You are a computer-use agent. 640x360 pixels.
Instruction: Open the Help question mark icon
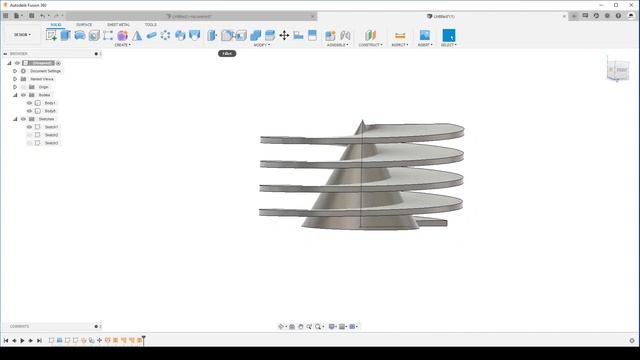coord(618,16)
